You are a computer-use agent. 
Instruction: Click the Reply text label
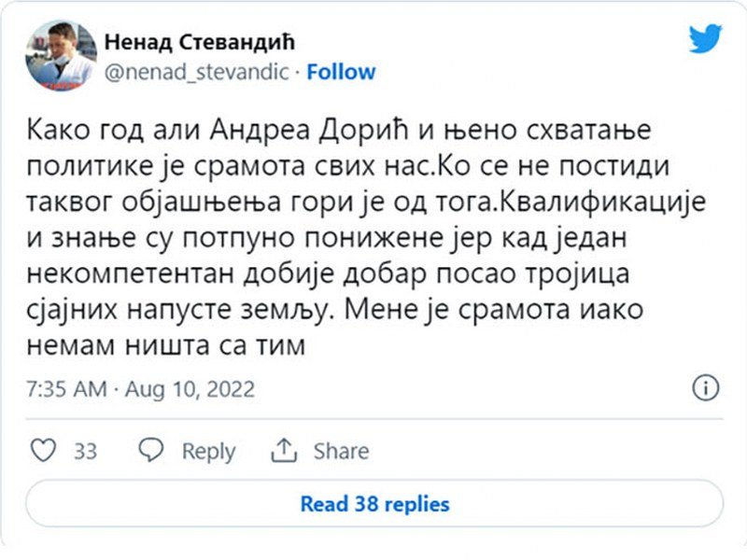(x=208, y=452)
